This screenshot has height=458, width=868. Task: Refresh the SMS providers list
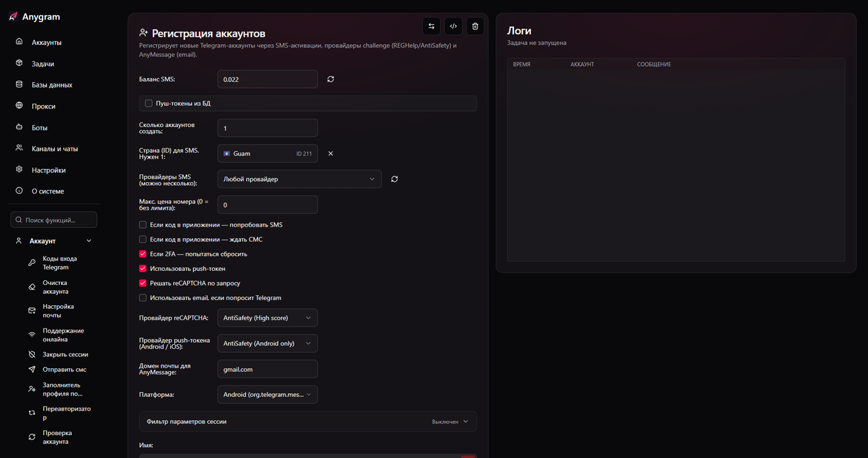(x=395, y=179)
